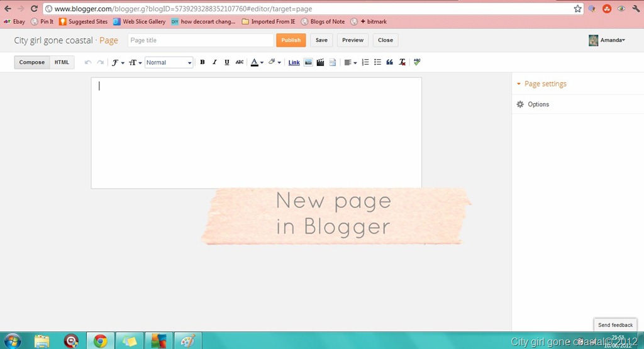644x349 pixels.
Task: Open Windows Explorer from taskbar
Action: tap(42, 341)
